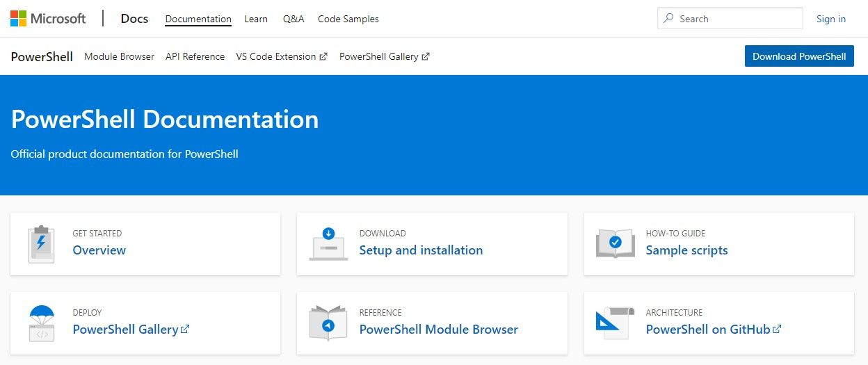Click external-link icon on PowerShell on GitHub card
Screen dimensions: 868x365
777,330
